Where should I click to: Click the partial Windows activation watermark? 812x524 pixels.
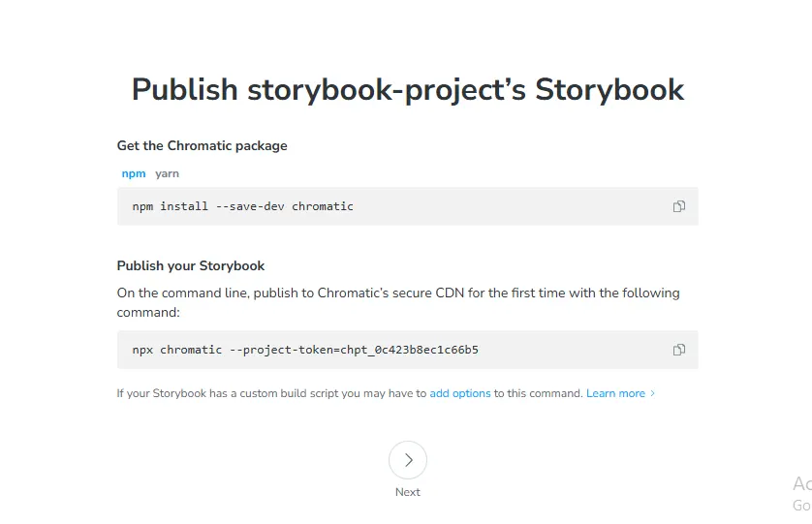[x=802, y=494]
